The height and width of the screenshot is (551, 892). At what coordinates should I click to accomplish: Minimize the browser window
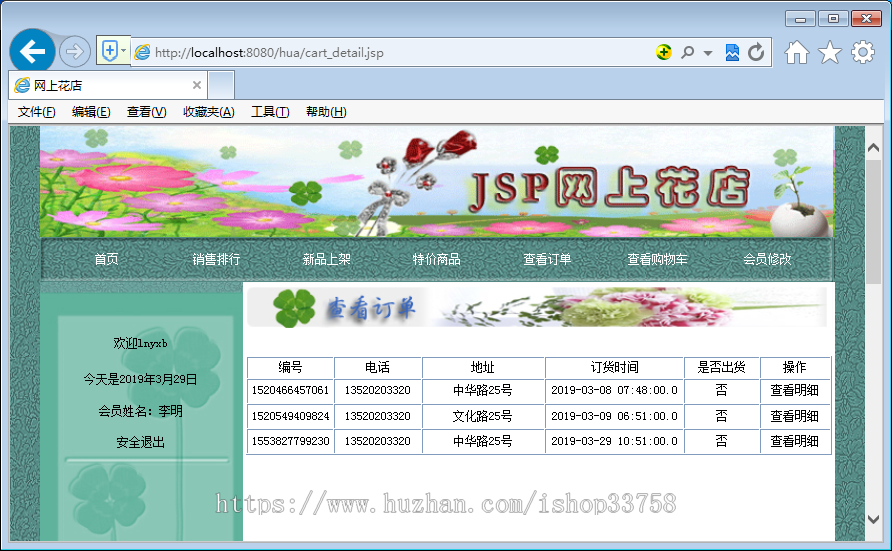(x=800, y=19)
